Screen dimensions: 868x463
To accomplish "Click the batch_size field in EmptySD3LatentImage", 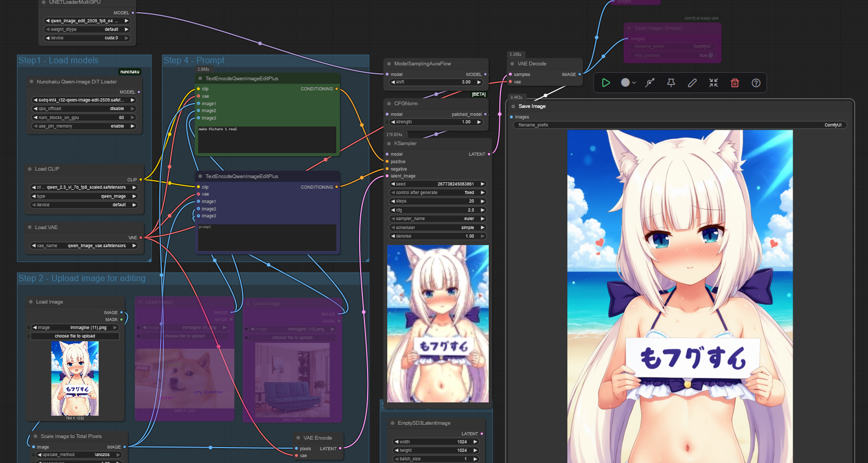I will coord(437,459).
